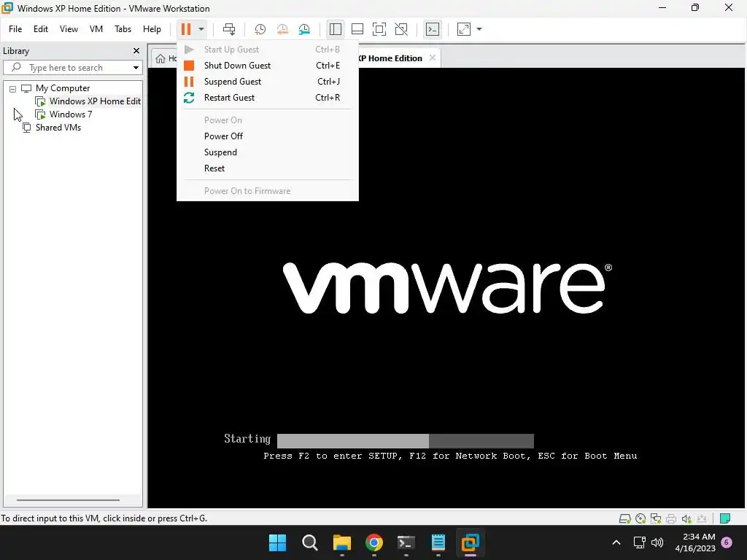747x560 pixels.
Task: Click the orange pause/suspend toolbar icon
Action: [x=186, y=29]
